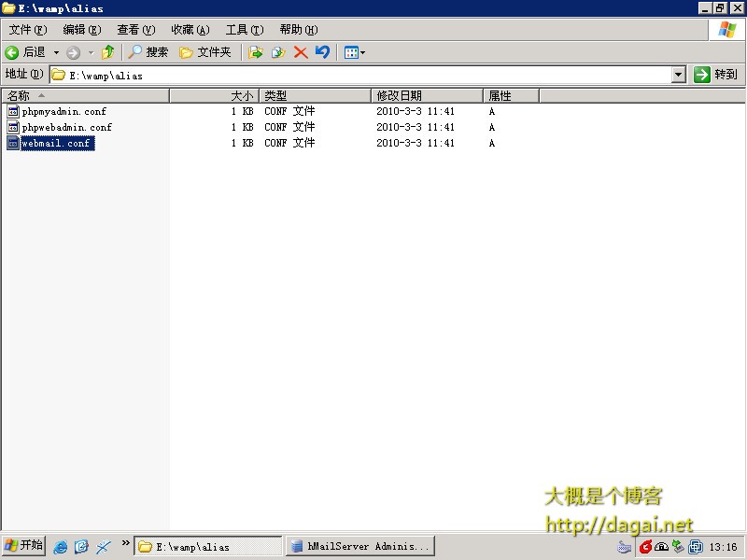Open the 工具(T) menu
Screen dimensions: 747x560
pyautogui.click(x=244, y=30)
